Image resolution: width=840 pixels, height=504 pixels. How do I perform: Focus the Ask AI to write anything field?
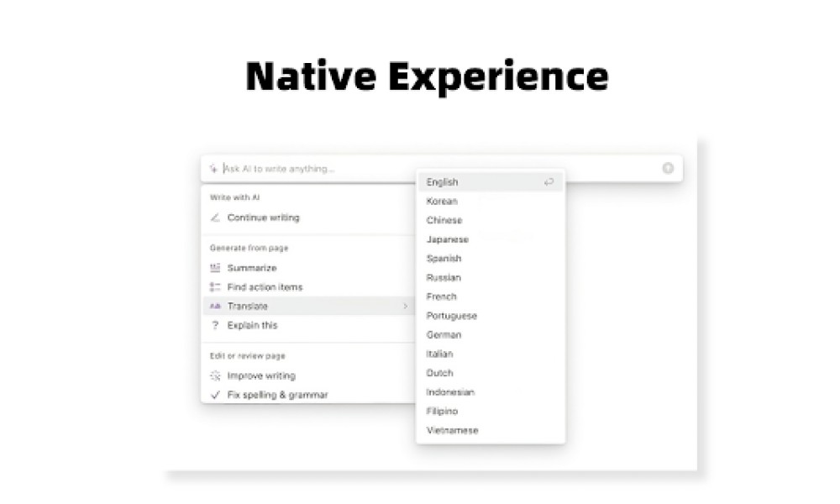tap(442, 169)
